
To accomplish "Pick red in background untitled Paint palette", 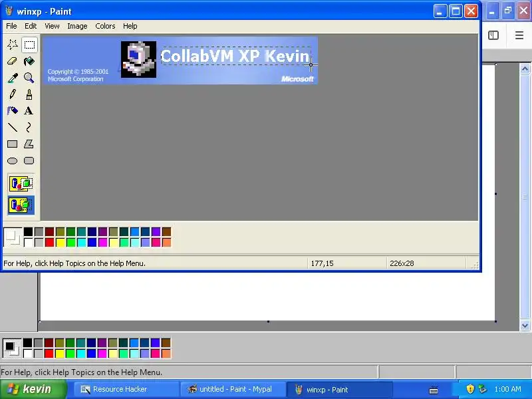I will [x=49, y=354].
